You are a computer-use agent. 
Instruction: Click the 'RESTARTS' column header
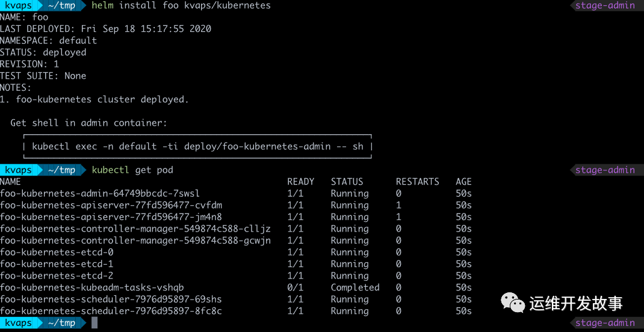click(418, 182)
